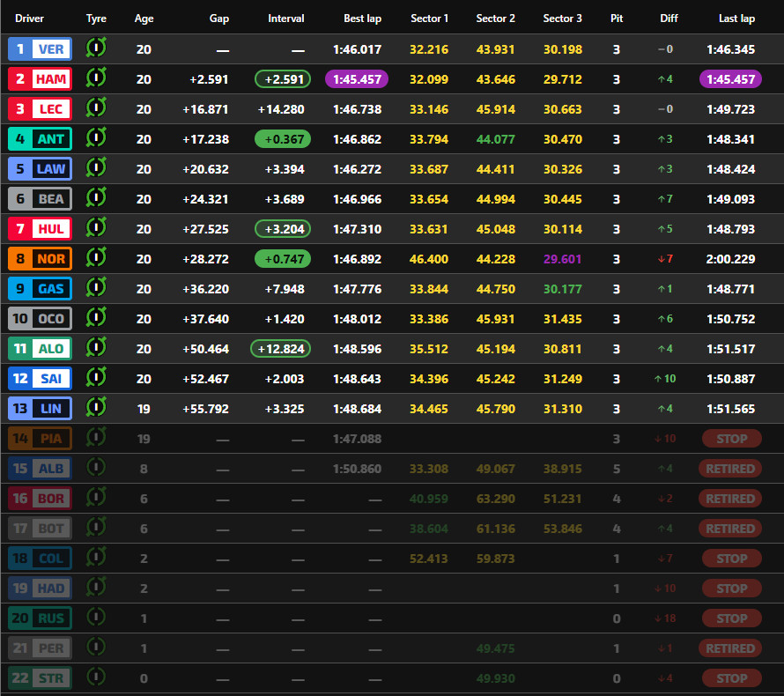Click the Interval column header
The width and height of the screenshot is (784, 696).
click(286, 19)
